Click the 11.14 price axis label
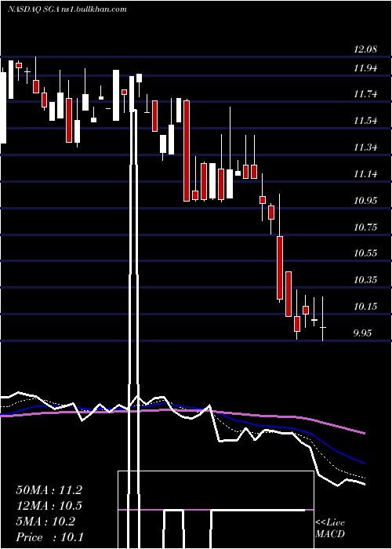 click(x=365, y=173)
